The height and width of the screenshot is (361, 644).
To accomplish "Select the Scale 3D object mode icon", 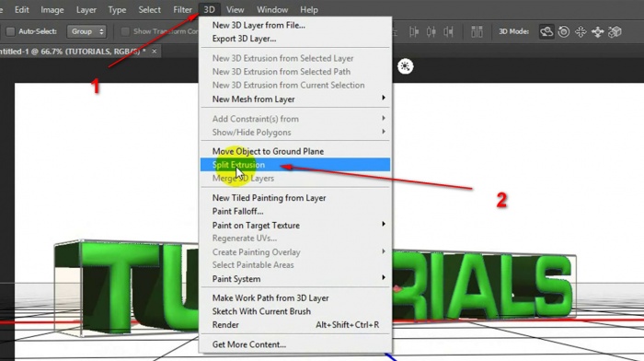I will (x=615, y=31).
